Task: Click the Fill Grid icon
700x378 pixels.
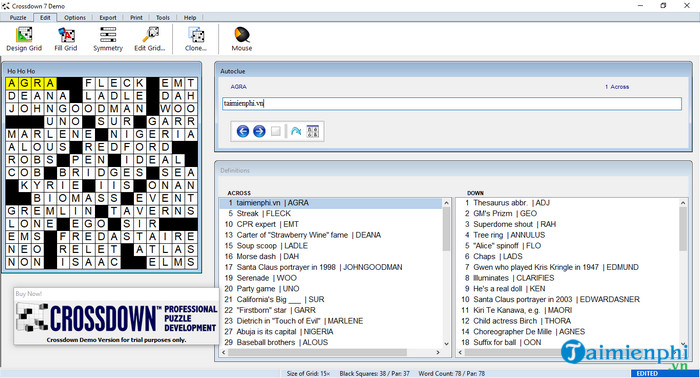Action: click(66, 39)
